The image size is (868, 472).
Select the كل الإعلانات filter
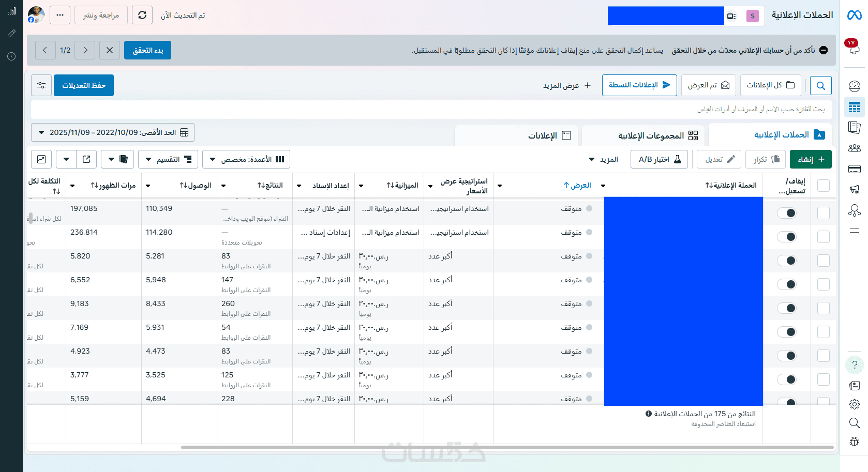(x=771, y=85)
